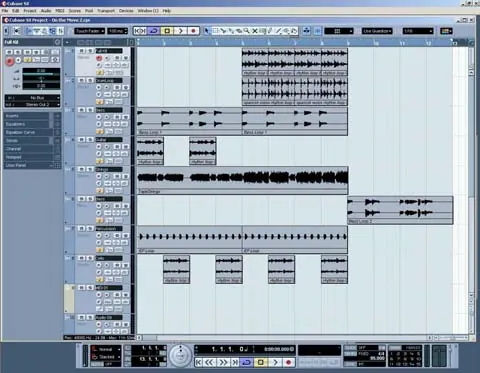Open the File menu

[x=5, y=11]
